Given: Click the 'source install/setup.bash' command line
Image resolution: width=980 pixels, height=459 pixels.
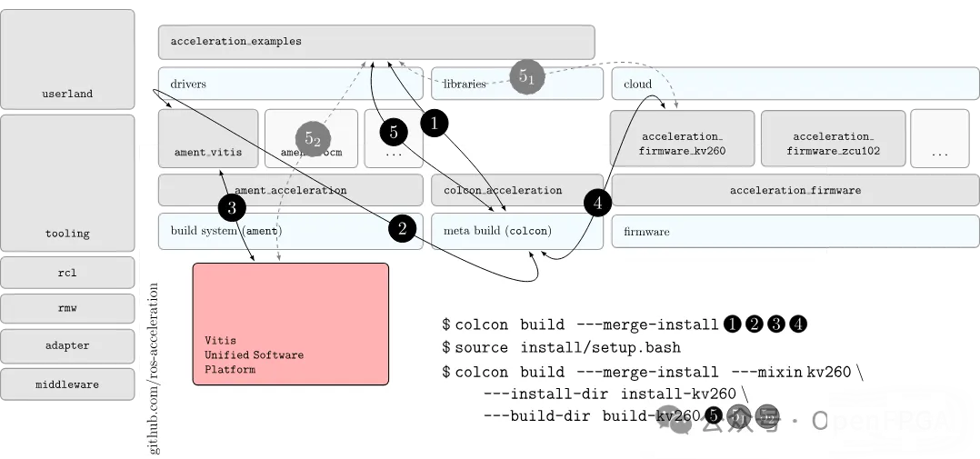Looking at the screenshot, I should tap(561, 347).
